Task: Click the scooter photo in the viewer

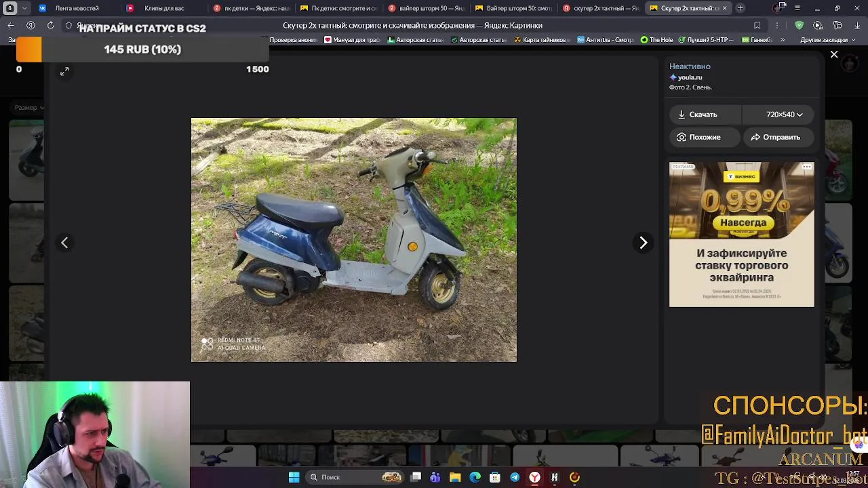Action: 353,240
